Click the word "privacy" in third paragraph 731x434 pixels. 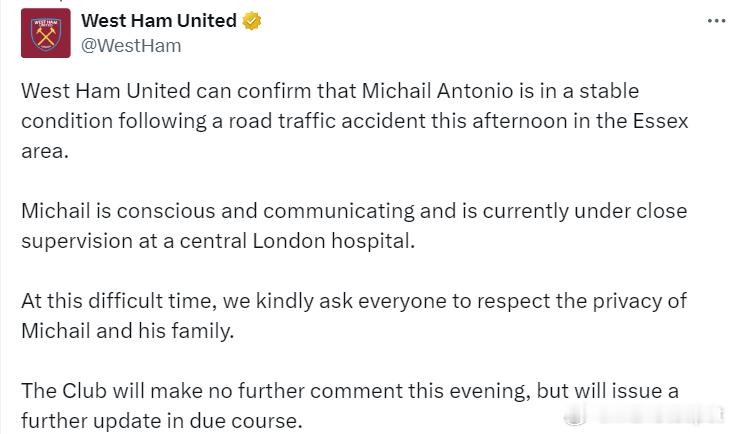click(x=627, y=301)
